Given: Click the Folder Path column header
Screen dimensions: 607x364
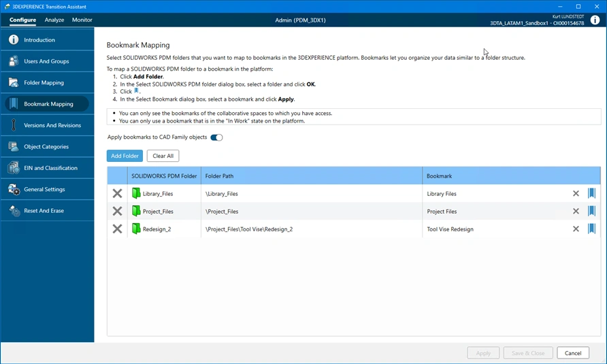Looking at the screenshot, I should (312, 176).
